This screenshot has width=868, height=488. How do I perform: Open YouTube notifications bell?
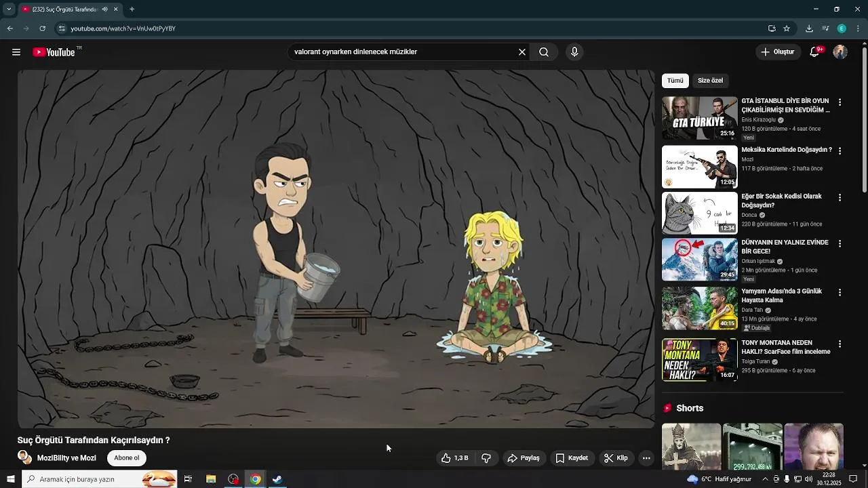point(815,52)
